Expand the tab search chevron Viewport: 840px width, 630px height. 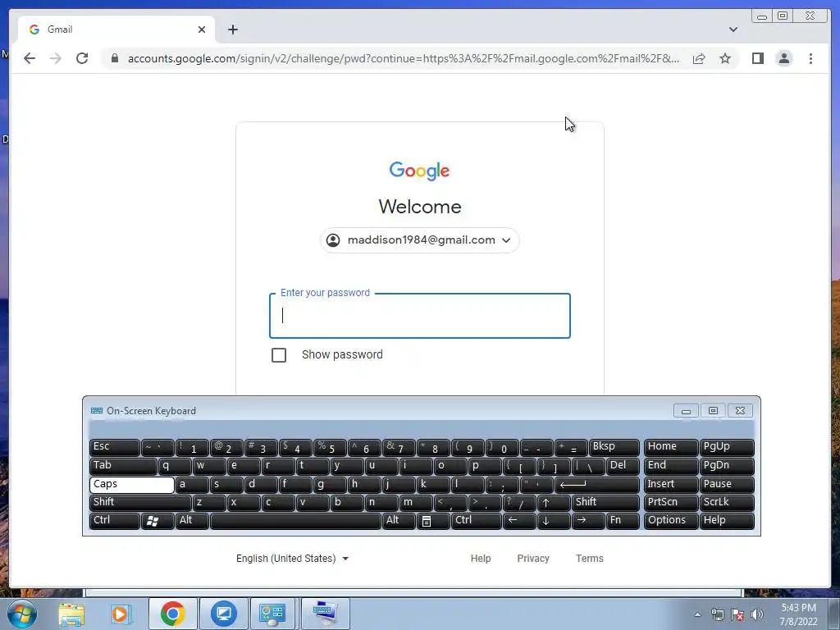[x=733, y=30]
